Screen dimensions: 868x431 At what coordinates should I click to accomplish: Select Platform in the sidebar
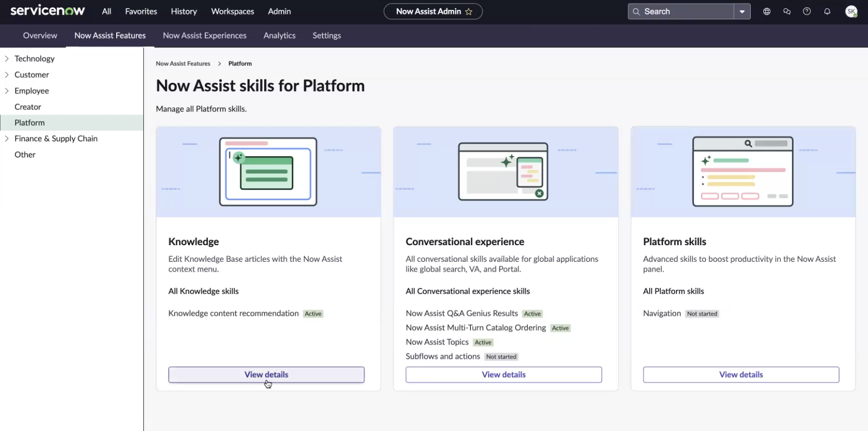(x=71, y=123)
